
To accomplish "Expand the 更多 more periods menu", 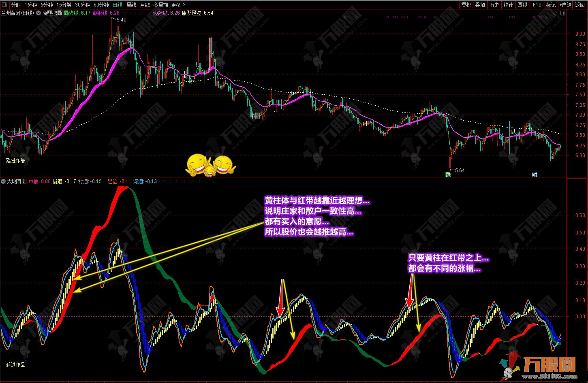I will coord(178,5).
